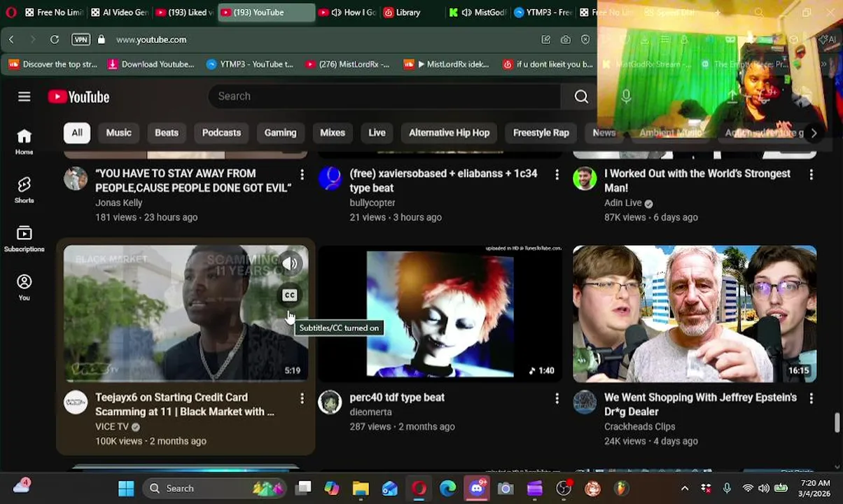Open the Teejayx6 Credit Card Scamming title
This screenshot has width=843, height=504.
coord(185,405)
